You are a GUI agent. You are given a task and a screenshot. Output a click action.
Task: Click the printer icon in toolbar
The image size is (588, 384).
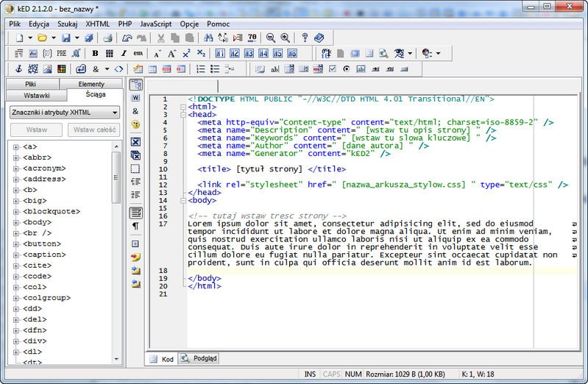107,38
